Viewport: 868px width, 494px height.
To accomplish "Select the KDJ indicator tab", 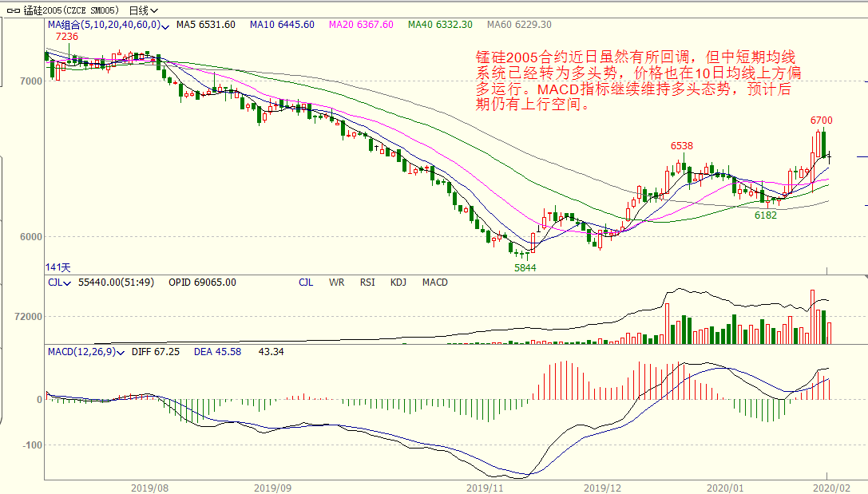I will 398,283.
